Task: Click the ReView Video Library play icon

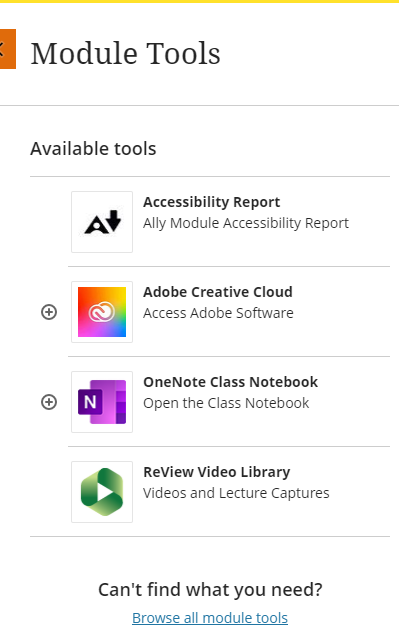Action: (102, 492)
